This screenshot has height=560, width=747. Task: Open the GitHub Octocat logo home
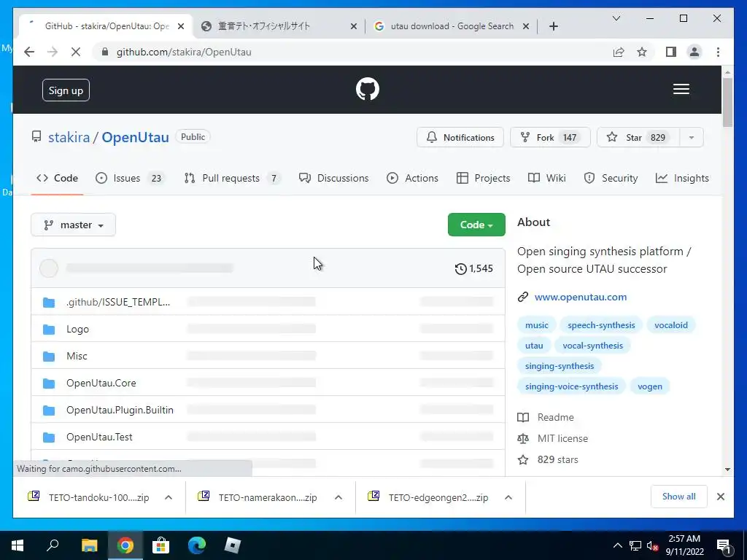tap(368, 89)
